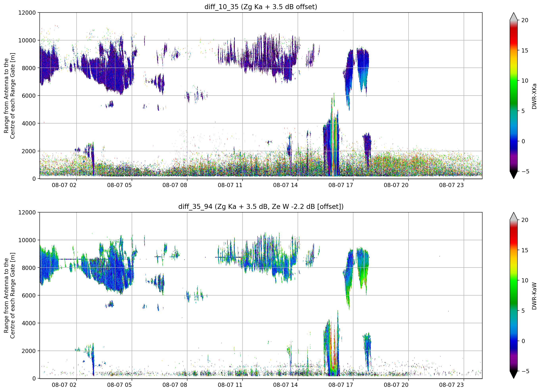Click bottom plot x-axis label 08-07 08
Image resolution: width=541 pixels, height=392 pixels.
click(175, 385)
